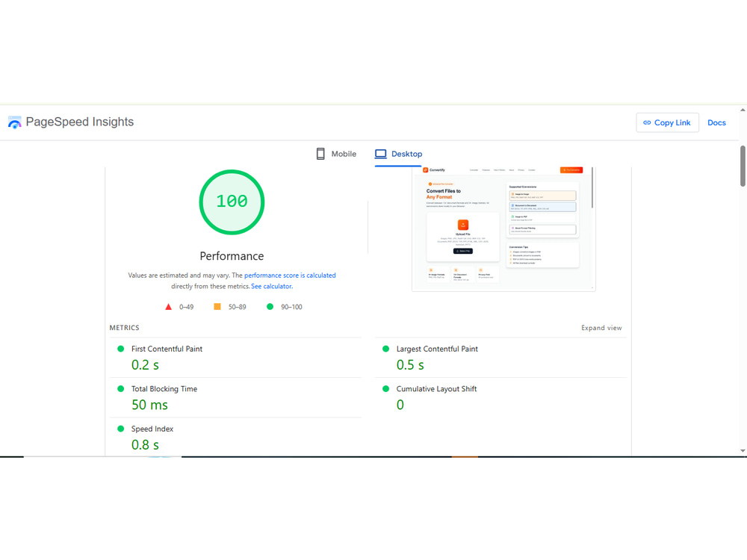Click the red triangle 0–49 legend icon
The height and width of the screenshot is (560, 747).
168,307
